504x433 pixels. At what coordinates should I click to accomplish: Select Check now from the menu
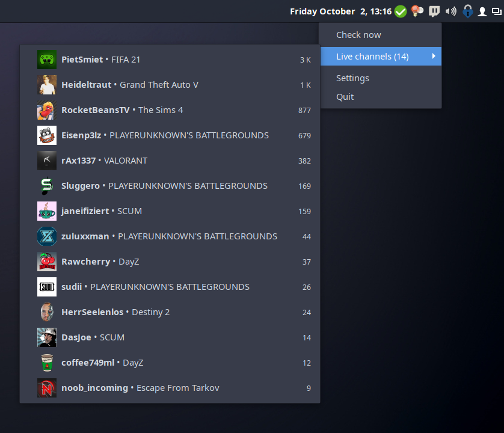click(358, 34)
